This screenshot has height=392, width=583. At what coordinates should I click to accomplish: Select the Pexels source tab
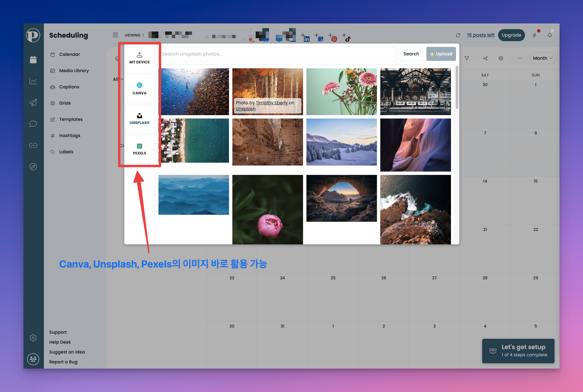point(139,149)
